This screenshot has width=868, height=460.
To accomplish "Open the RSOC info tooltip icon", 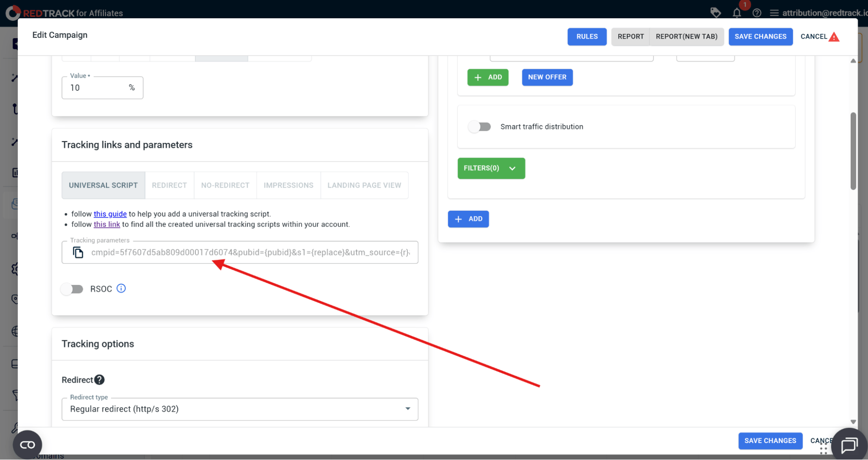I will [121, 288].
